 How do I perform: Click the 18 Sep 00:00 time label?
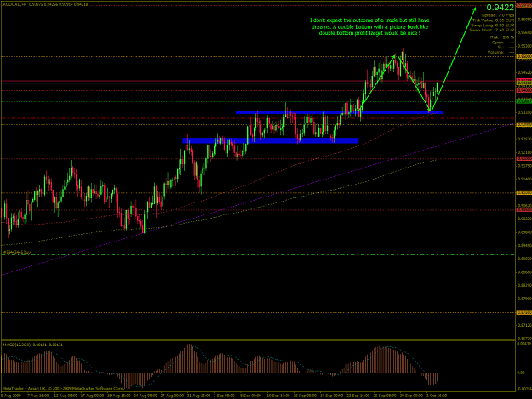click(331, 396)
